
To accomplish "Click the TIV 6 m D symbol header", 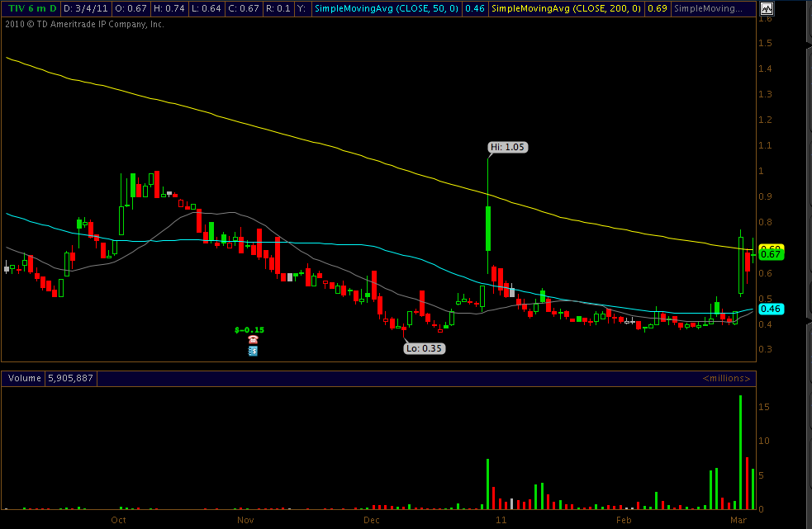I will point(31,9).
